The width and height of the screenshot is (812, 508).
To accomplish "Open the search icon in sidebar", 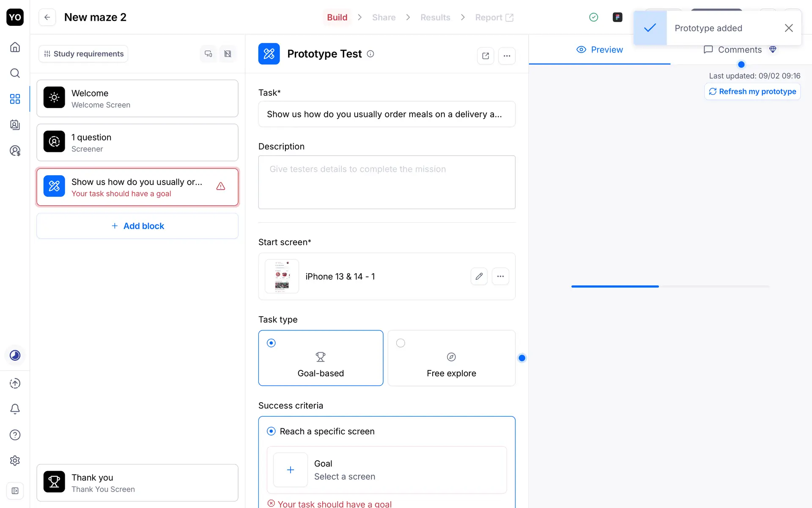I will point(15,73).
